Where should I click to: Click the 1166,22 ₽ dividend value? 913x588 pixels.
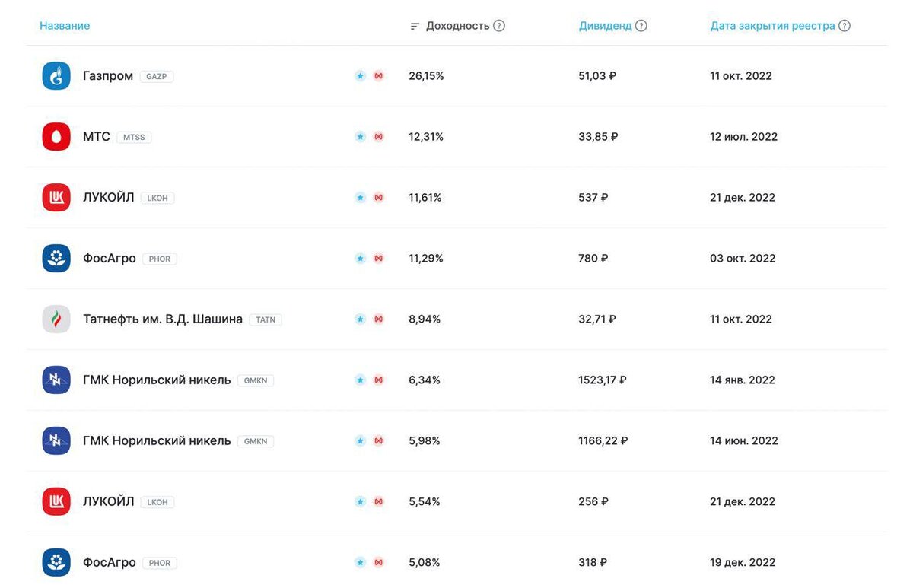click(603, 441)
